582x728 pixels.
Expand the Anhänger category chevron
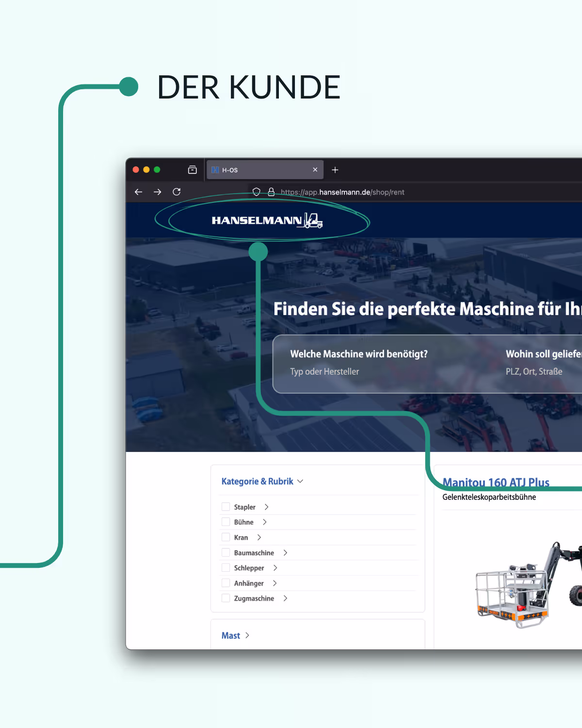click(275, 583)
